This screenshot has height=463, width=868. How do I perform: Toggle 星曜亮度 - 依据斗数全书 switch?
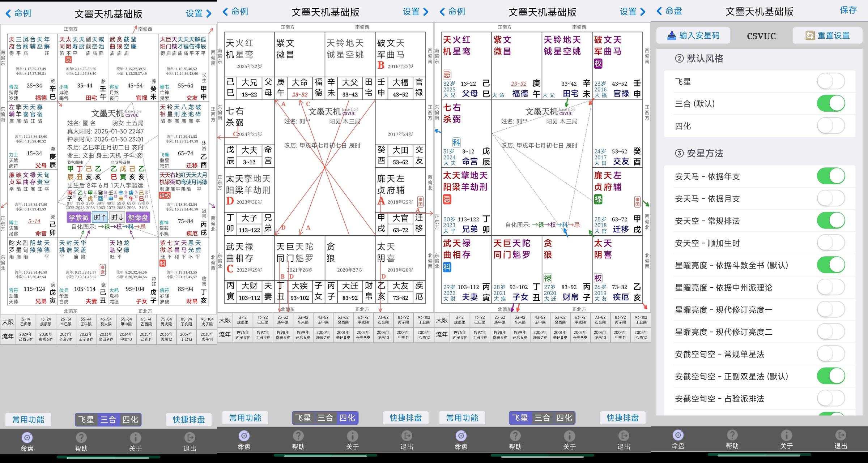click(831, 265)
